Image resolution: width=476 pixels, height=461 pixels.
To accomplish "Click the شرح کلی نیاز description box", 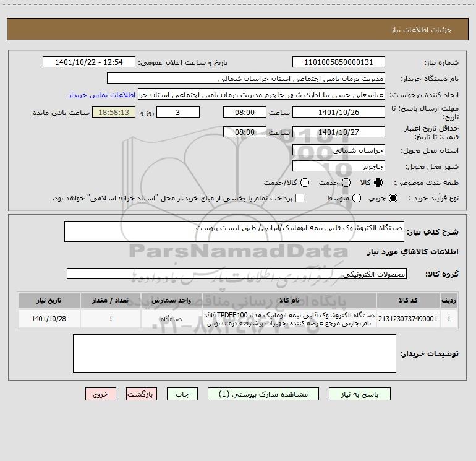I will coord(234,231).
